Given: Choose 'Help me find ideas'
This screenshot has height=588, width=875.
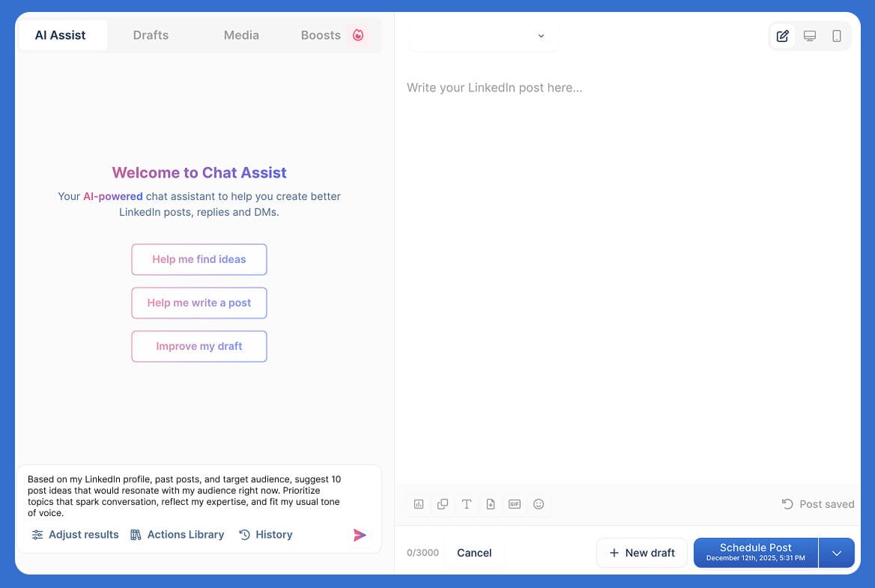Looking at the screenshot, I should click(x=199, y=259).
